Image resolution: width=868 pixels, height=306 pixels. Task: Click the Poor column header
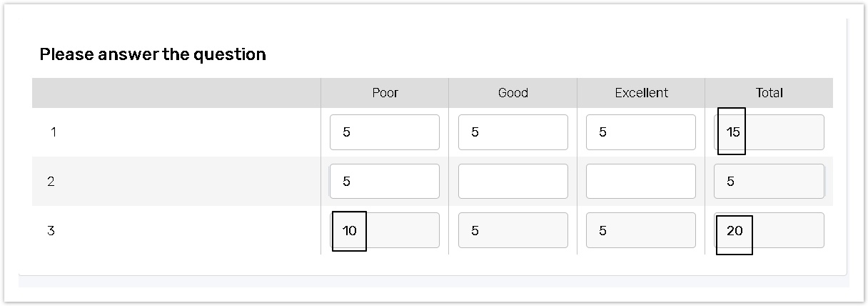385,93
